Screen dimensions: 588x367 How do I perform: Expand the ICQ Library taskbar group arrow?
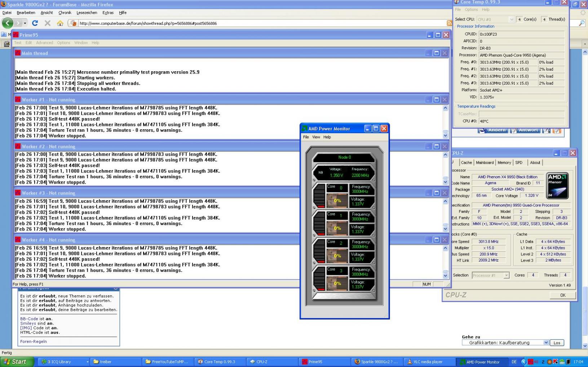[x=87, y=362]
